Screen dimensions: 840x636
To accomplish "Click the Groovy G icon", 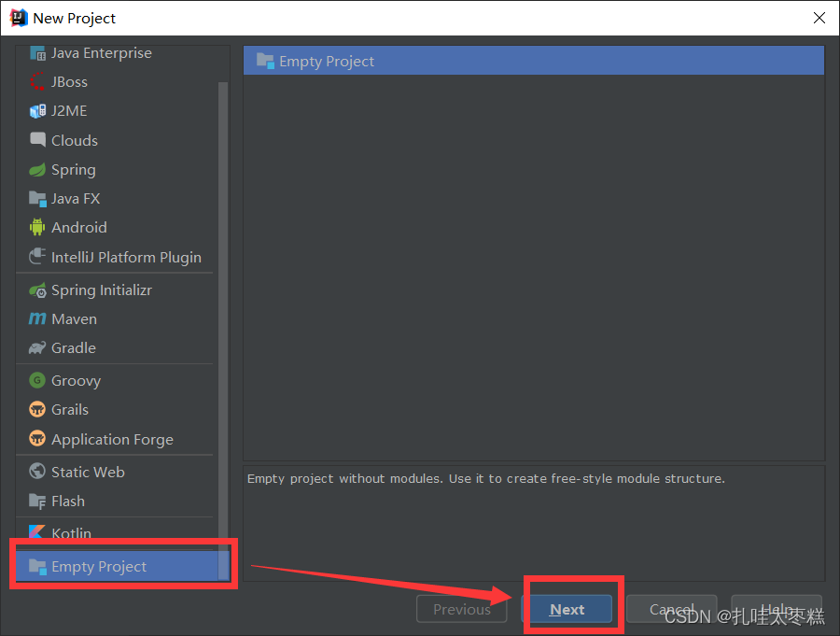I will tap(37, 380).
